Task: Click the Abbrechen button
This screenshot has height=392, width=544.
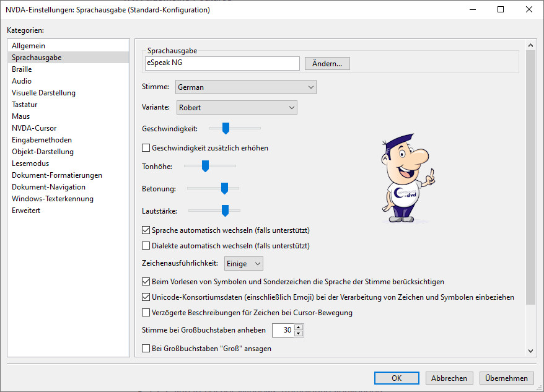Action: tap(449, 378)
